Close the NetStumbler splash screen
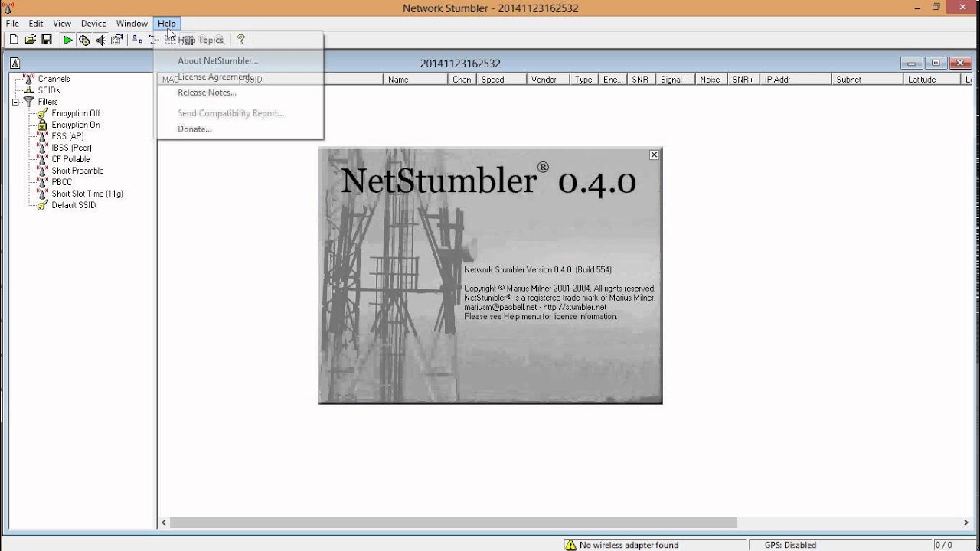980x551 pixels. (654, 155)
